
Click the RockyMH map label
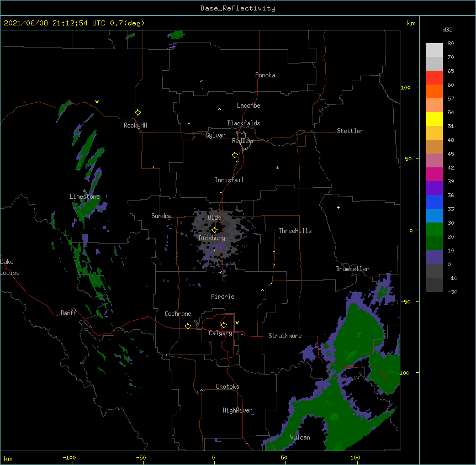tap(135, 125)
